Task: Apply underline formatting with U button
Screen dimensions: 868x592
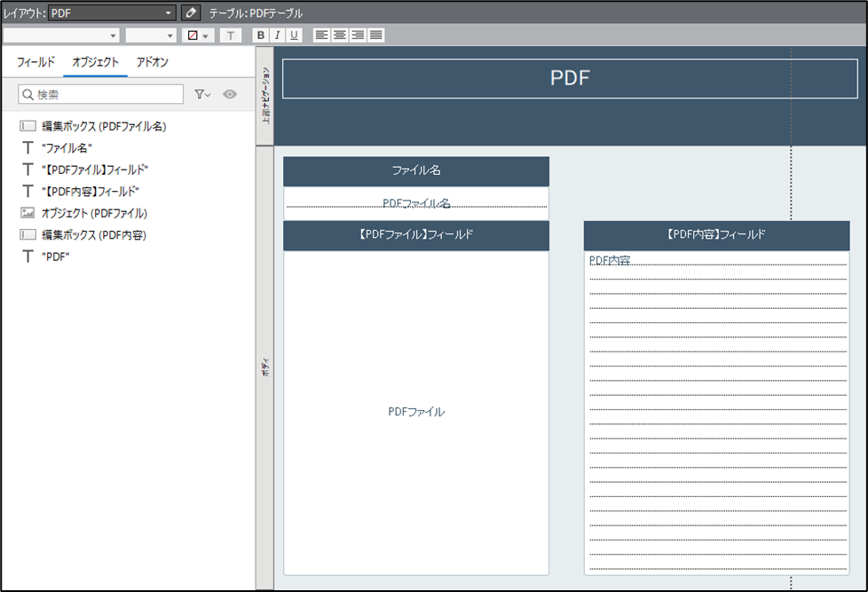Action: pos(294,36)
